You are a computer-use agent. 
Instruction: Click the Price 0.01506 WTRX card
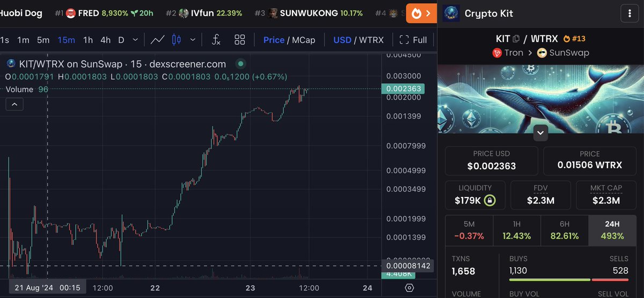(x=590, y=161)
